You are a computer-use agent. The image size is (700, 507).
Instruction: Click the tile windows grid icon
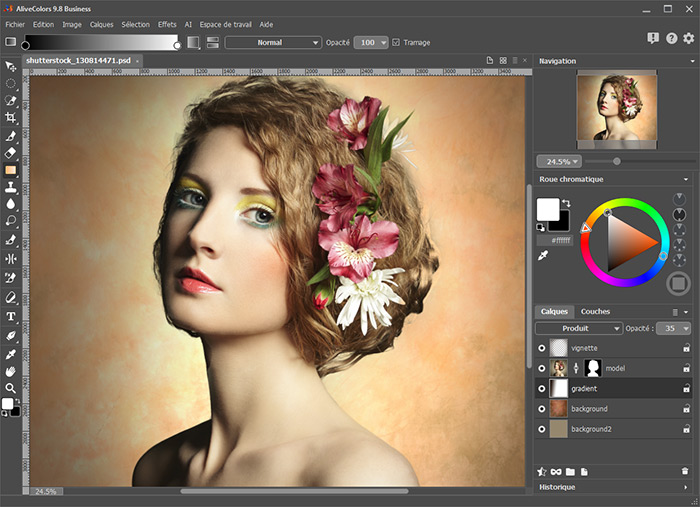[x=503, y=60]
